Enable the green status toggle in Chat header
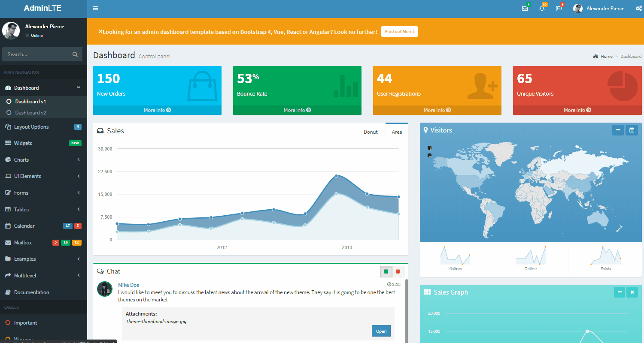This screenshot has height=343, width=644. (386, 271)
